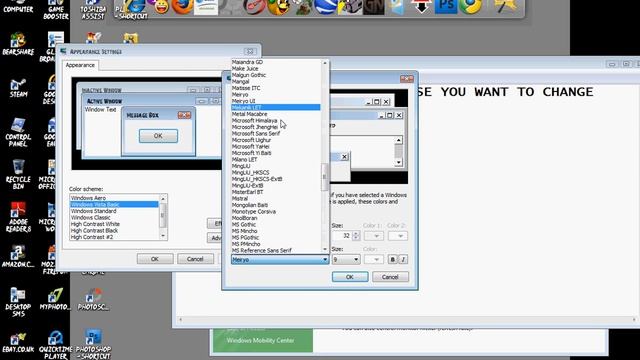Click OK in the Appearance Settings window
The width and height of the screenshot is (640, 360).
coord(155,259)
